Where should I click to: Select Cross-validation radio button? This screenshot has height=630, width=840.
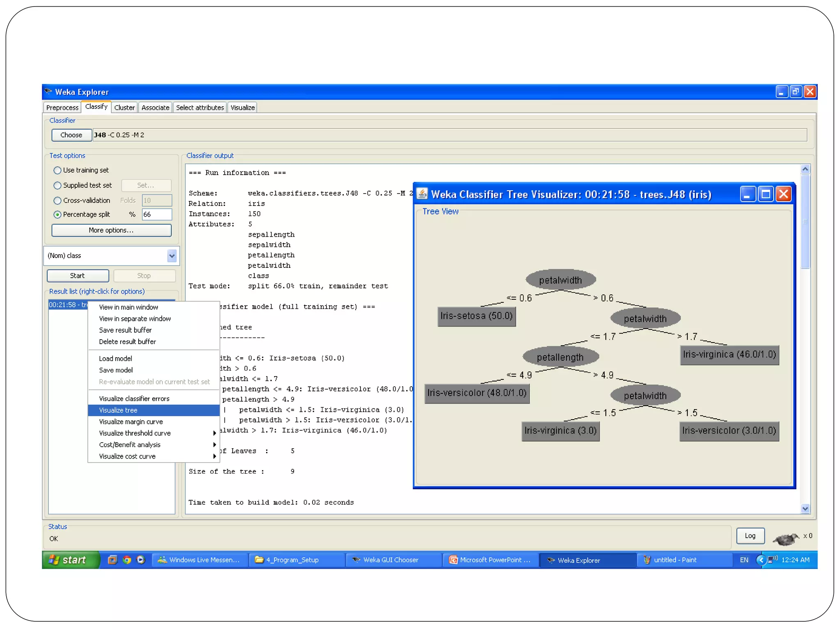(x=57, y=201)
